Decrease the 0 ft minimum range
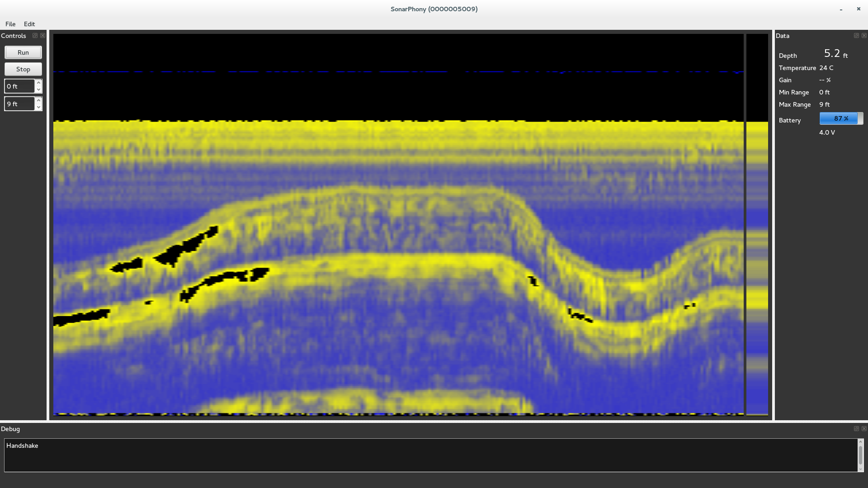 tap(38, 89)
